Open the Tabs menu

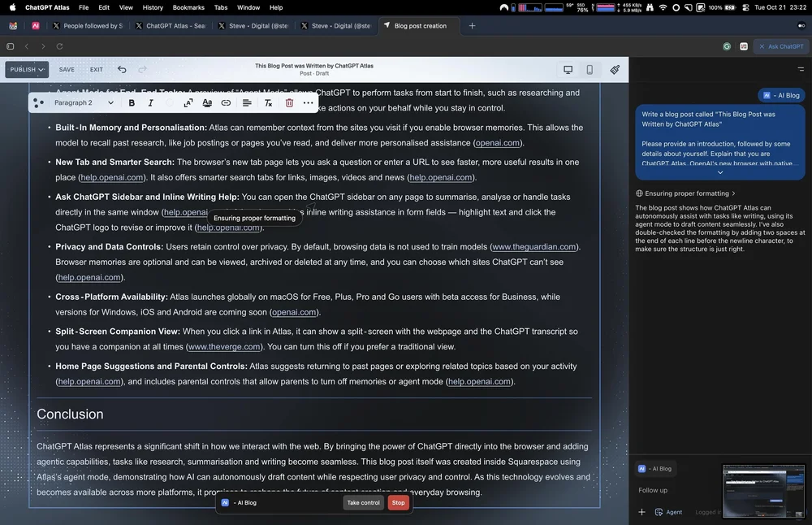coord(221,7)
